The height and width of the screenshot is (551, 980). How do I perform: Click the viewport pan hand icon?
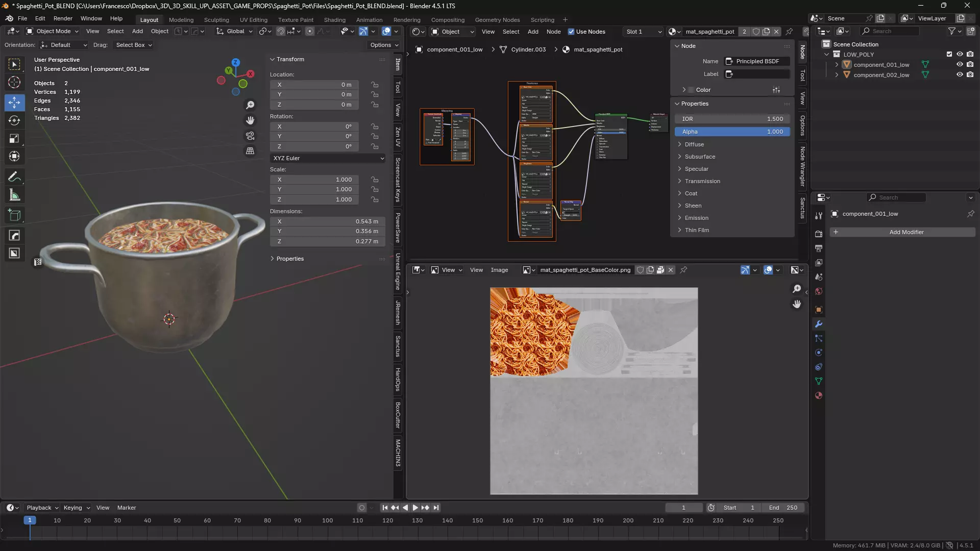click(250, 120)
